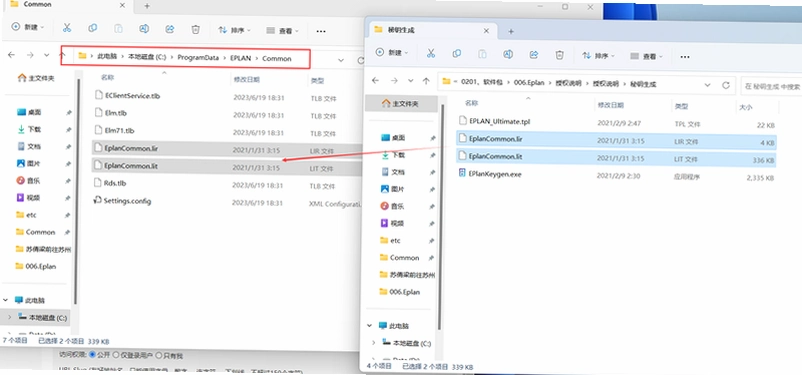Sort by 大小 column in 秘钥生成 window
This screenshot has height=375, width=802.
(746, 107)
